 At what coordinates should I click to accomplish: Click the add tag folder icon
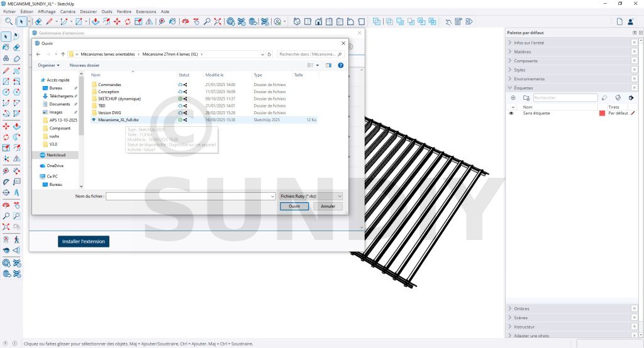pyautogui.click(x=525, y=98)
